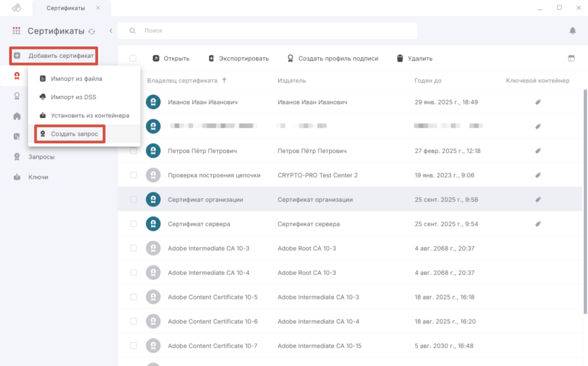The image size is (588, 366).
Task: Click owner name Иванов Иван Иванович
Action: tap(203, 102)
